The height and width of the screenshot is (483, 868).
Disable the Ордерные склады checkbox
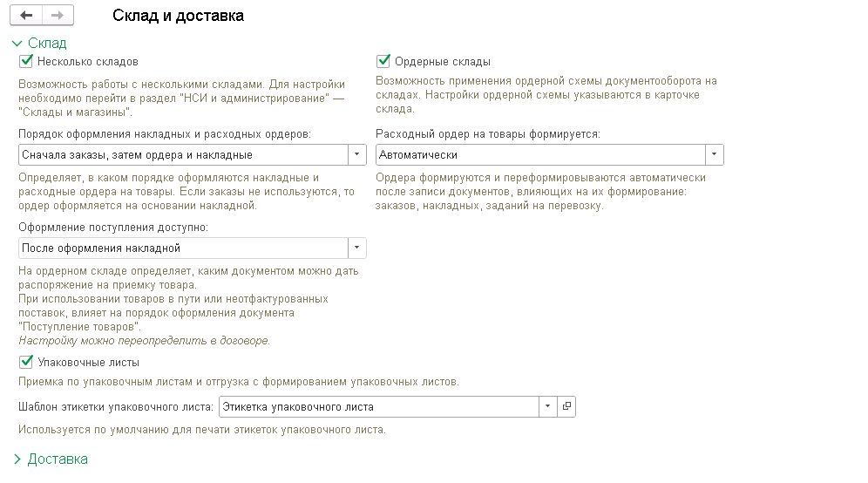383,61
